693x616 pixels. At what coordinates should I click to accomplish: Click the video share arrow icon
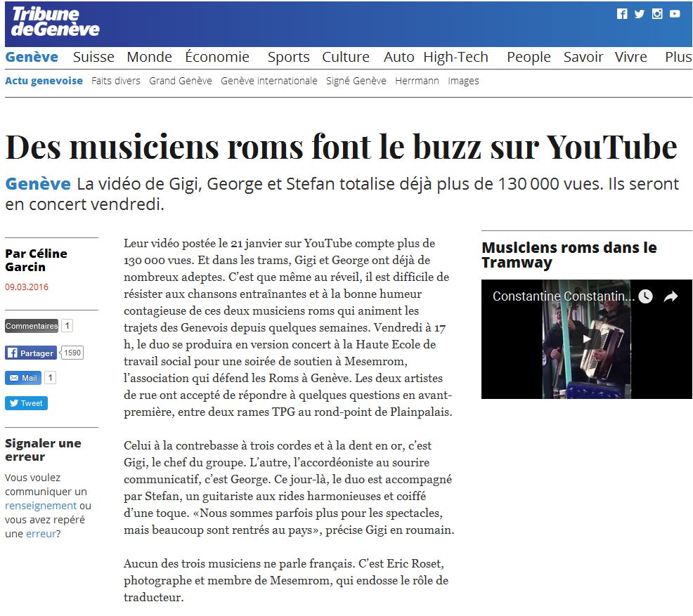pos(671,296)
